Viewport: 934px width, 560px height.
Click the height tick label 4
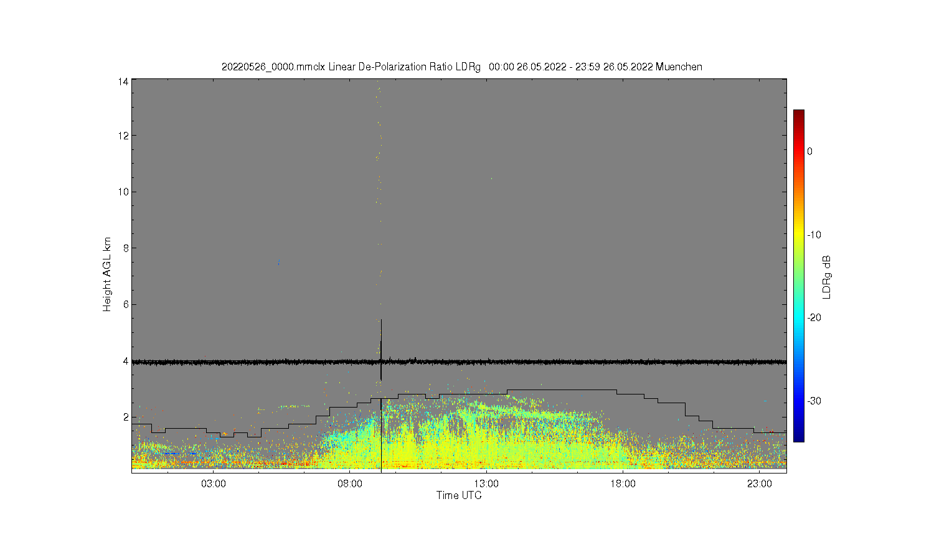(126, 361)
